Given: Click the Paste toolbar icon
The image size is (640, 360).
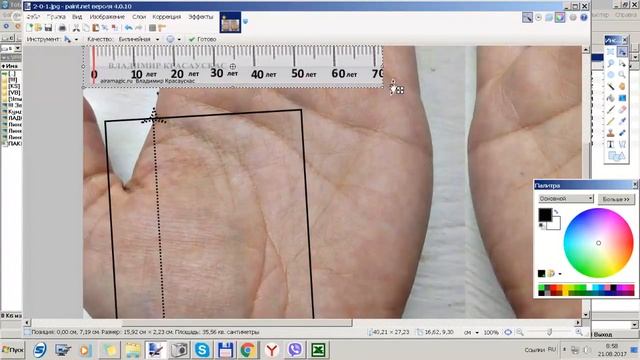Looking at the screenshot, I should [x=96, y=28].
